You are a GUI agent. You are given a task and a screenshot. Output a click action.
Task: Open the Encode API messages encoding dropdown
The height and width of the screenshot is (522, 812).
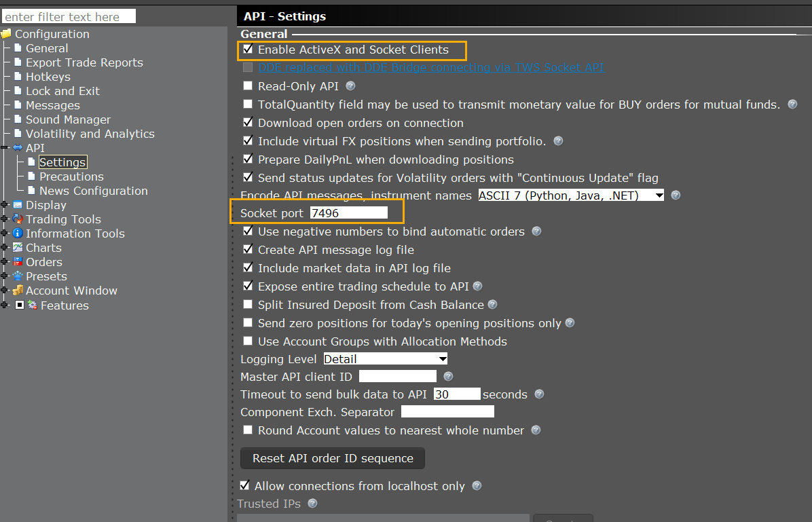click(x=570, y=195)
